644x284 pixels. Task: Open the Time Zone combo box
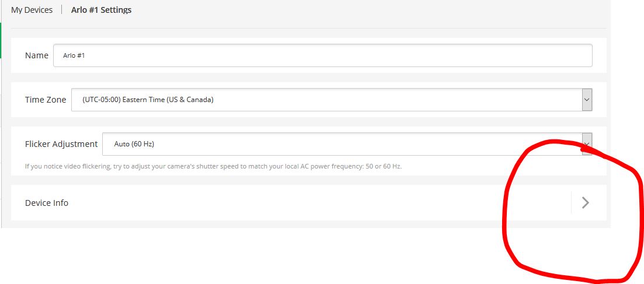tap(332, 100)
